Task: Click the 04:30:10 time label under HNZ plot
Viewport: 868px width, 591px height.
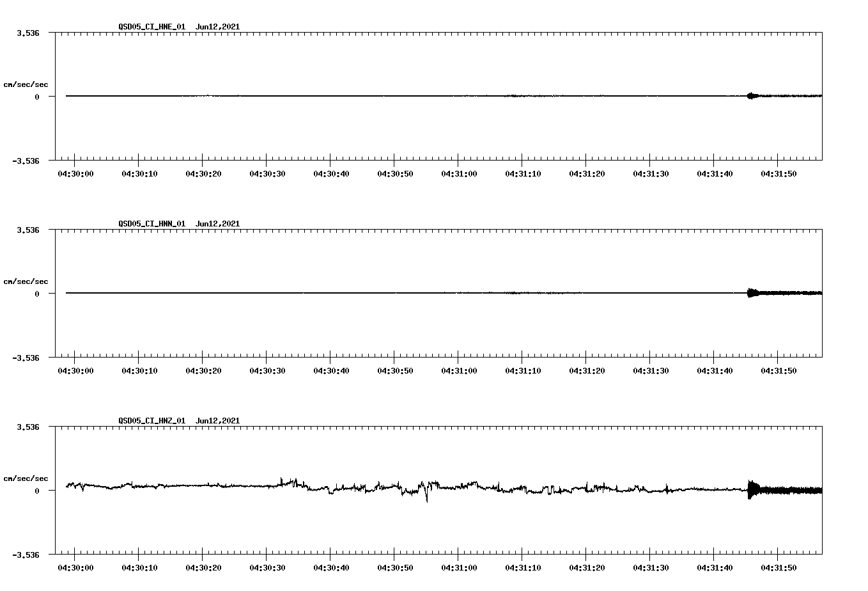Action: click(x=139, y=568)
